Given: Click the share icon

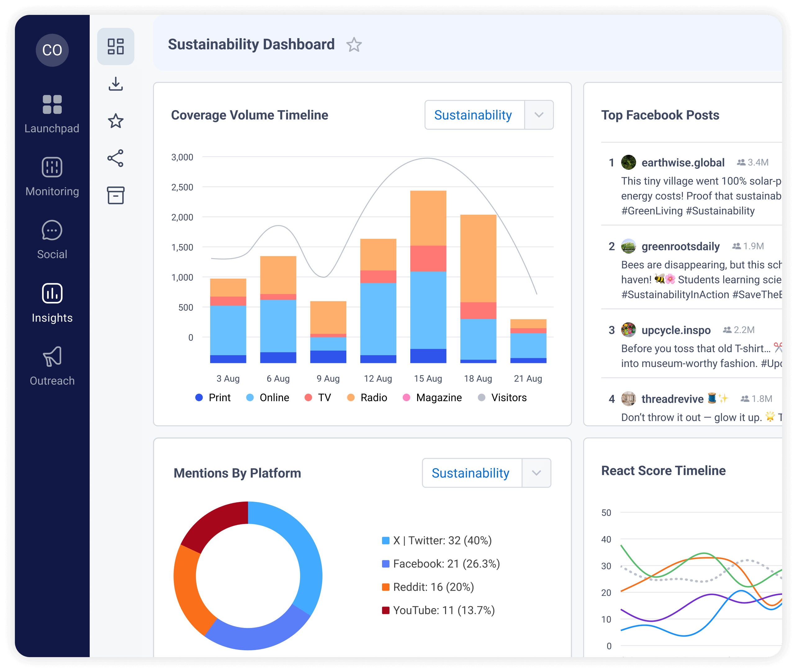Looking at the screenshot, I should point(115,158).
